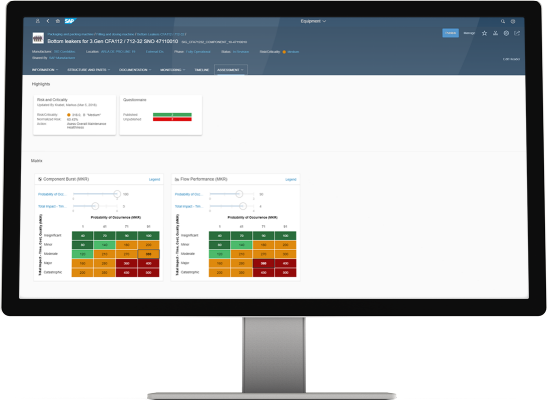548x400 pixels.
Task: Expand the Information tab menu
Action: [x=45, y=70]
